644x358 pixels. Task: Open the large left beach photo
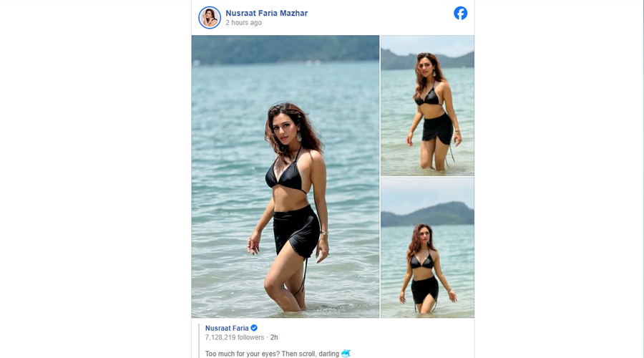point(285,176)
